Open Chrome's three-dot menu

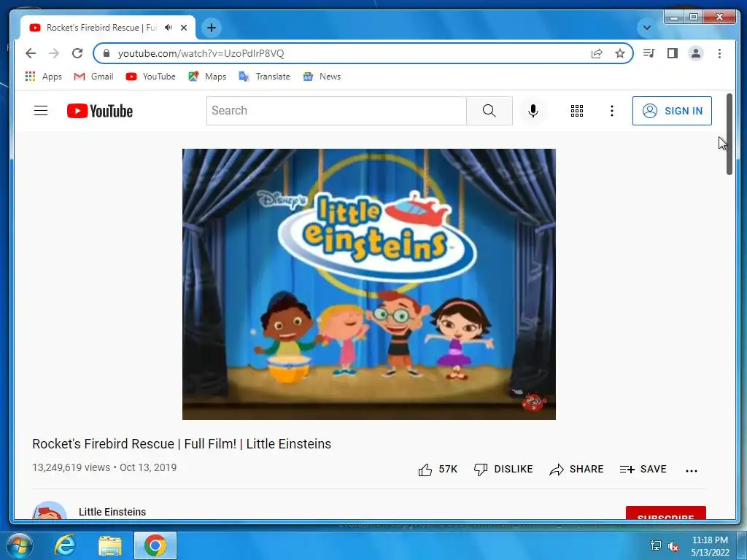[719, 53]
